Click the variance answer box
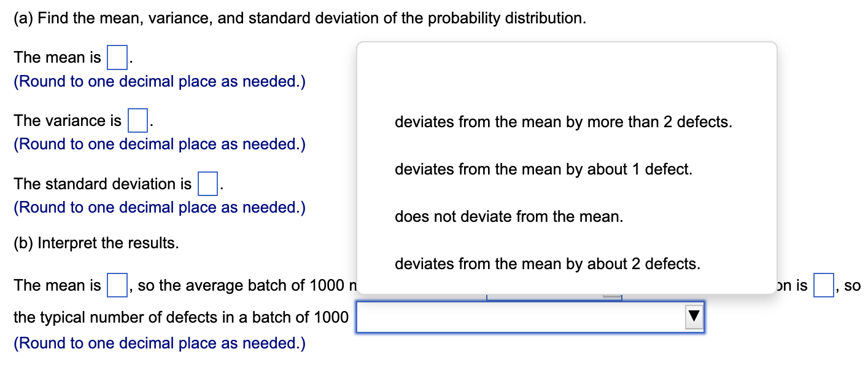 point(138,120)
